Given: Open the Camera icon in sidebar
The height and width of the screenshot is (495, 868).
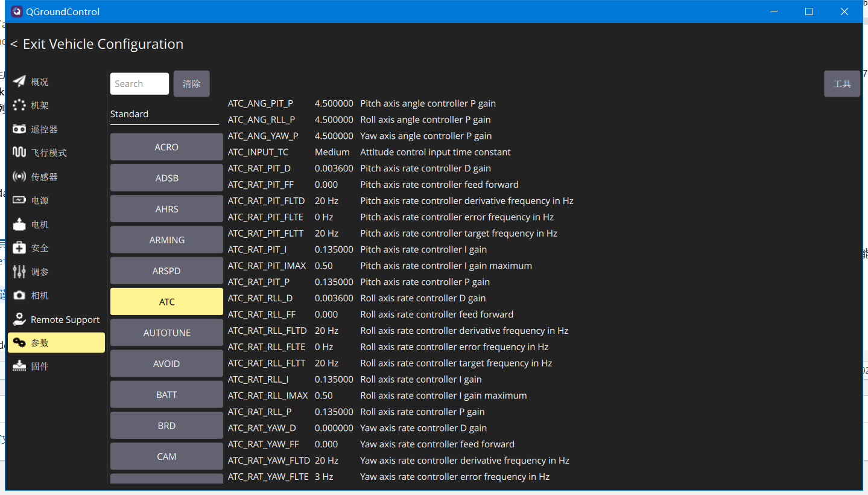Looking at the screenshot, I should pyautogui.click(x=19, y=295).
